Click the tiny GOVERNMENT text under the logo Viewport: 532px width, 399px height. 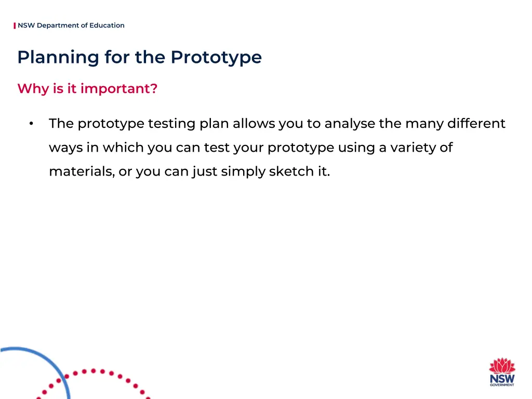[502, 385]
